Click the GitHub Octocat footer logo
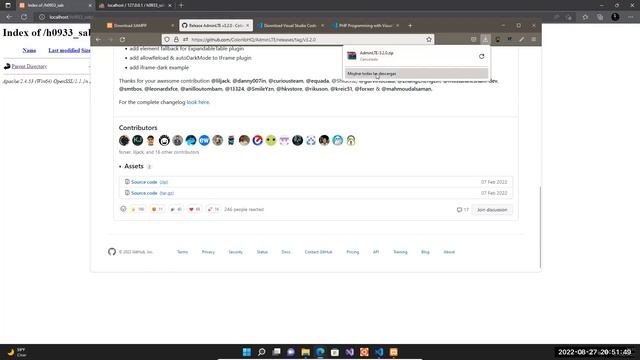 [x=112, y=252]
